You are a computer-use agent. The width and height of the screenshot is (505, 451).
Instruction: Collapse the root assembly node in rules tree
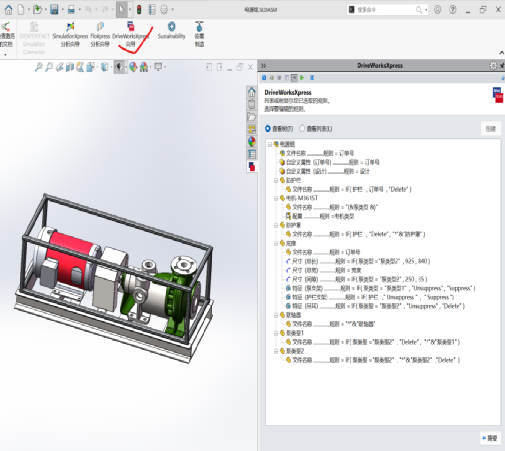coord(270,144)
